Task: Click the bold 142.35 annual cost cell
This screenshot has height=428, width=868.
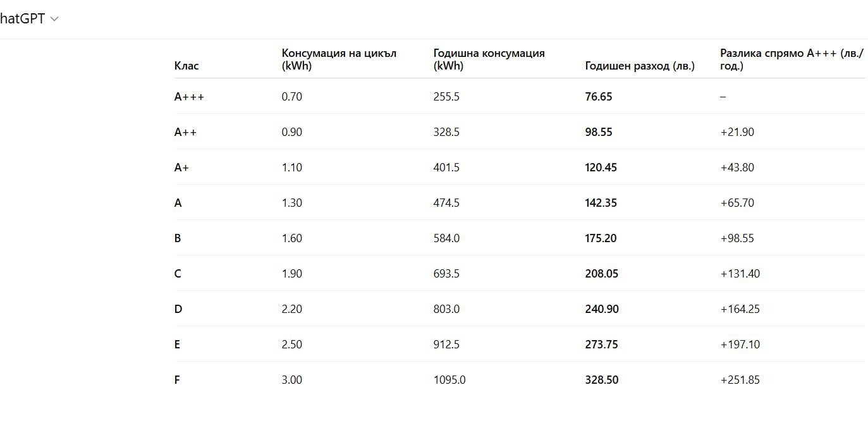Action: (x=601, y=203)
